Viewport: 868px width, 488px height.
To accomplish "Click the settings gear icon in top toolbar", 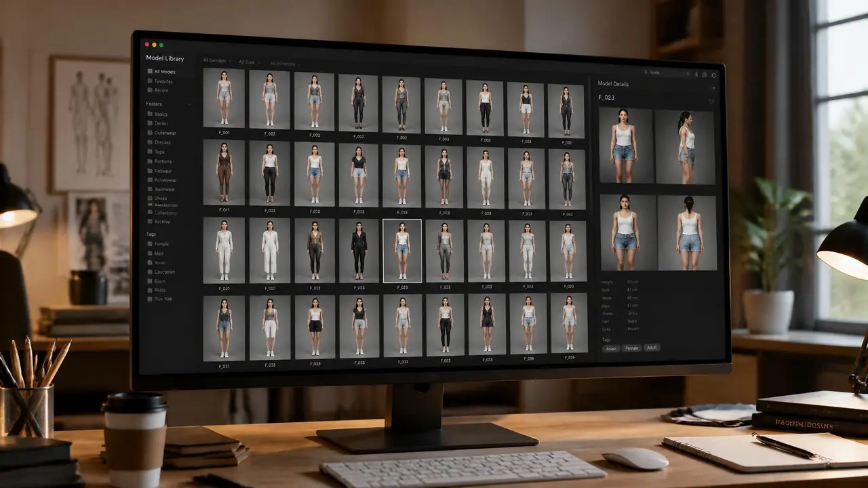I will [x=714, y=75].
